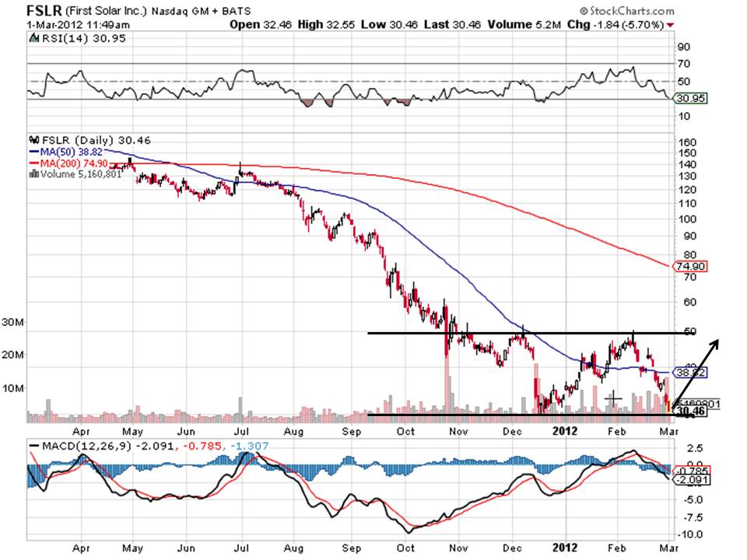747x560 pixels.
Task: Click the 20M volume axis label
Action: point(13,355)
